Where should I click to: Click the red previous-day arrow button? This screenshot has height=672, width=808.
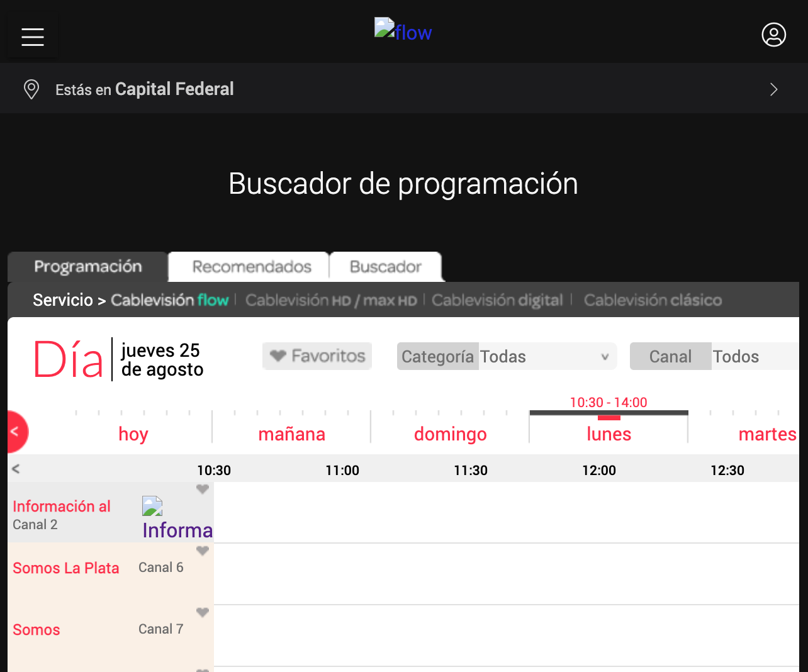point(16,432)
